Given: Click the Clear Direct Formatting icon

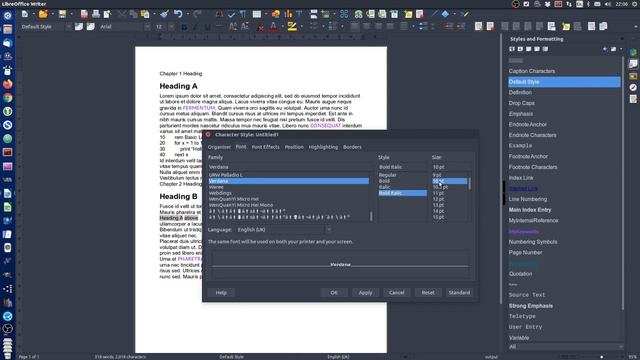Looking at the screenshot, I should [261, 27].
